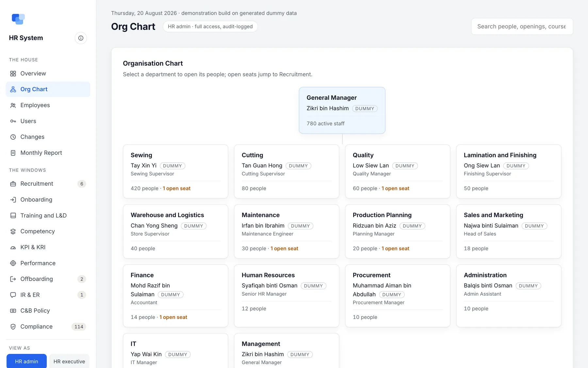Open the Management department card
Viewport: 588px width, 368px height.
(x=286, y=351)
